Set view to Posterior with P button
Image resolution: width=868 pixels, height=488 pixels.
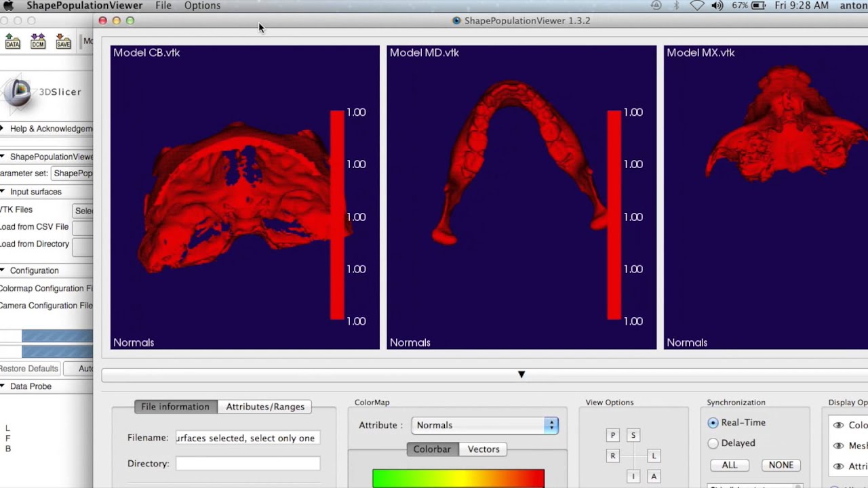[x=613, y=435]
